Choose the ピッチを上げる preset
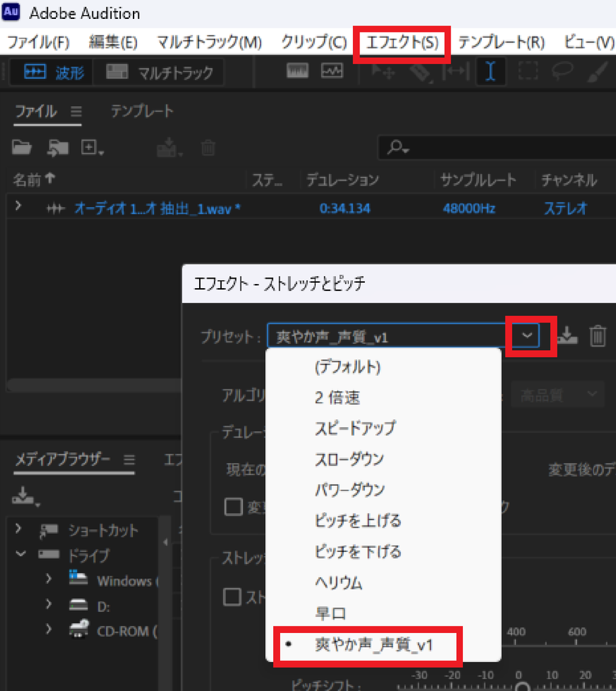The height and width of the screenshot is (691, 616). 358,521
